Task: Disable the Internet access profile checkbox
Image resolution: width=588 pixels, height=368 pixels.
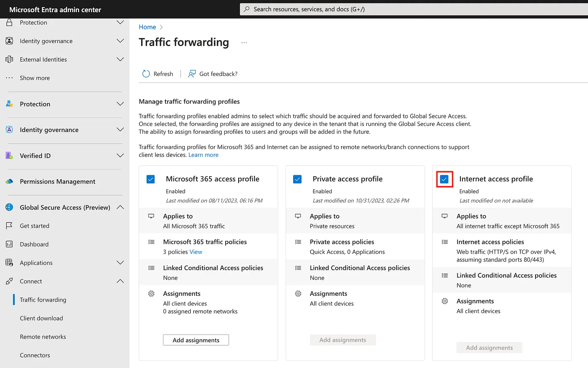Action: pyautogui.click(x=444, y=179)
